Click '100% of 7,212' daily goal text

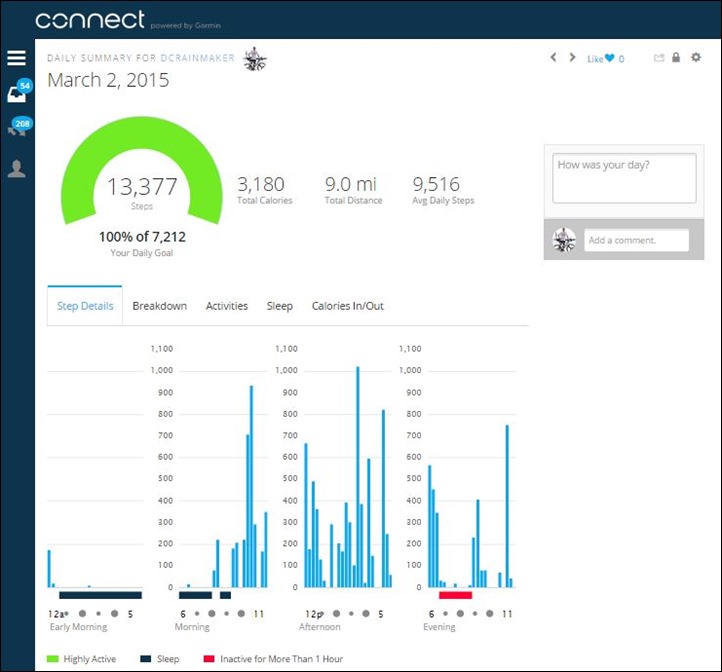[x=142, y=237]
